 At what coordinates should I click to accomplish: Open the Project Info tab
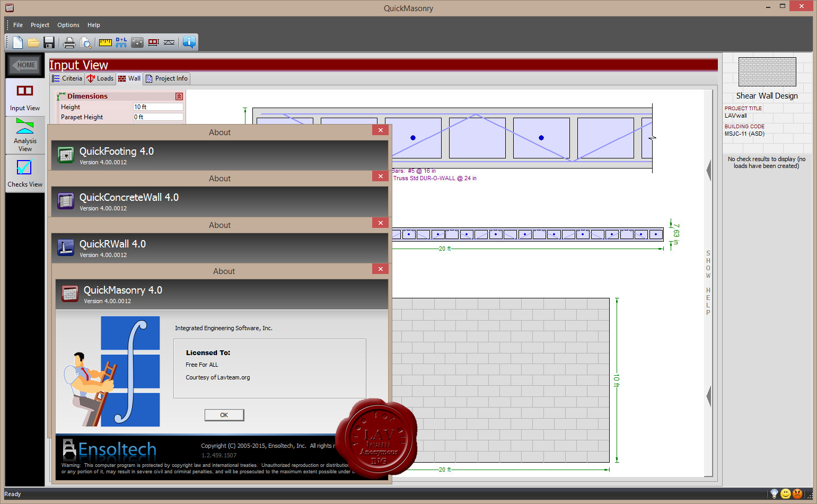click(x=166, y=78)
